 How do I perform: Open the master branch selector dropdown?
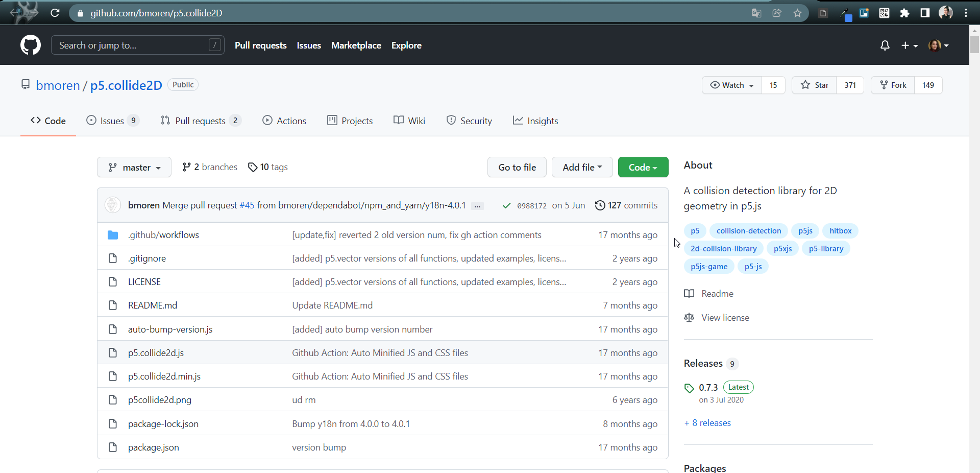[x=134, y=168]
